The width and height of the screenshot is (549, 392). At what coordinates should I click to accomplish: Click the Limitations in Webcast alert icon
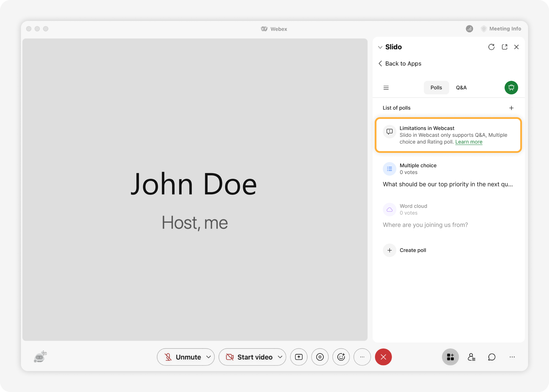point(389,132)
